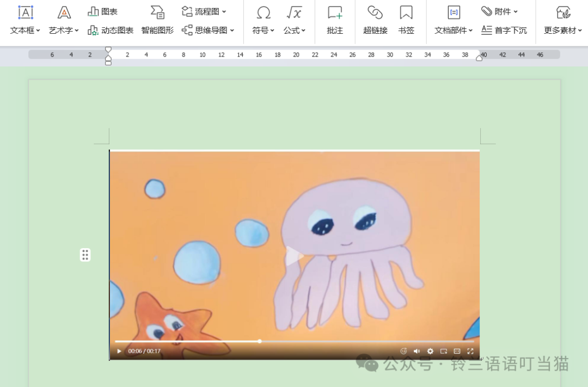Expand the 艺术字 dropdown arrow
The image size is (588, 387).
(x=77, y=30)
